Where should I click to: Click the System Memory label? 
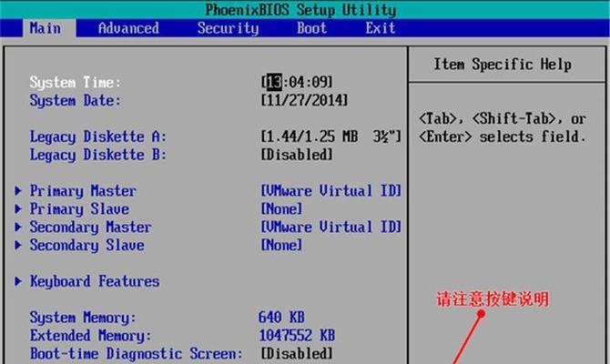pyautogui.click(x=83, y=318)
